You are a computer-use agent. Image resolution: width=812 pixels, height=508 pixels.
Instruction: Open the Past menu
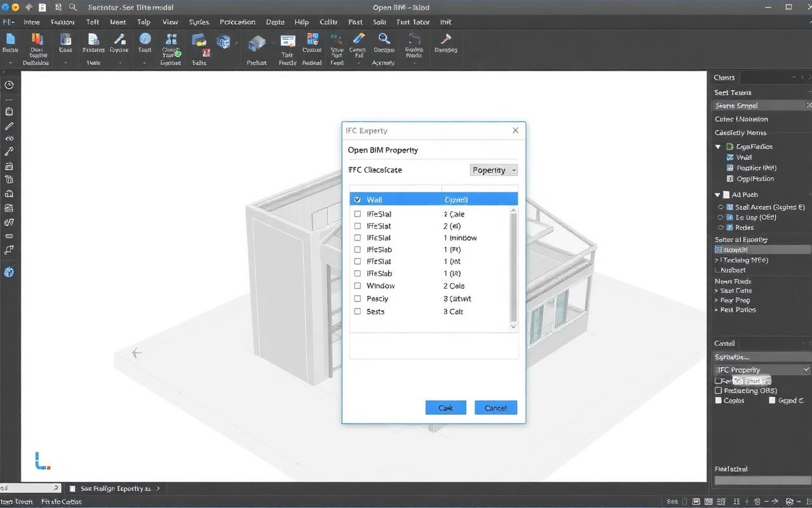(x=356, y=22)
